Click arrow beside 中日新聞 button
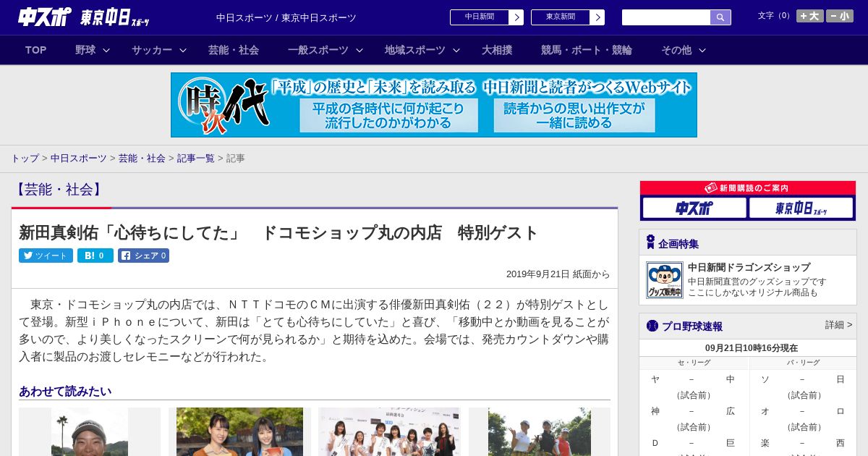 (516, 17)
